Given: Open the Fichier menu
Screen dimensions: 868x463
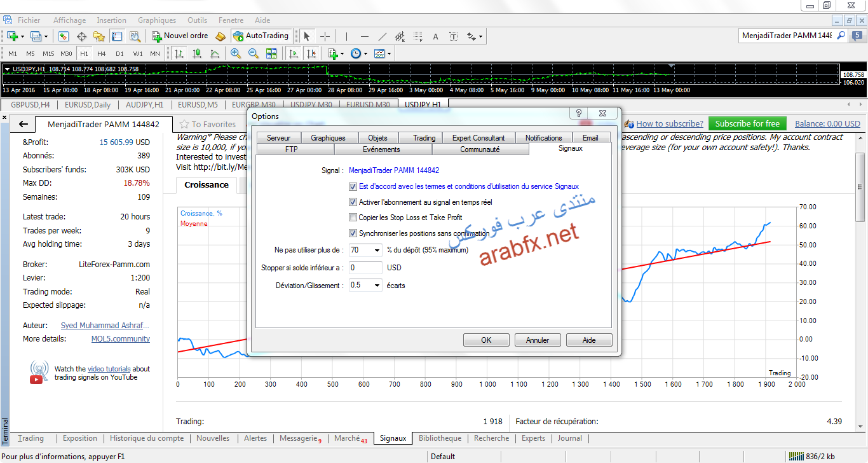Looking at the screenshot, I should (x=29, y=20).
